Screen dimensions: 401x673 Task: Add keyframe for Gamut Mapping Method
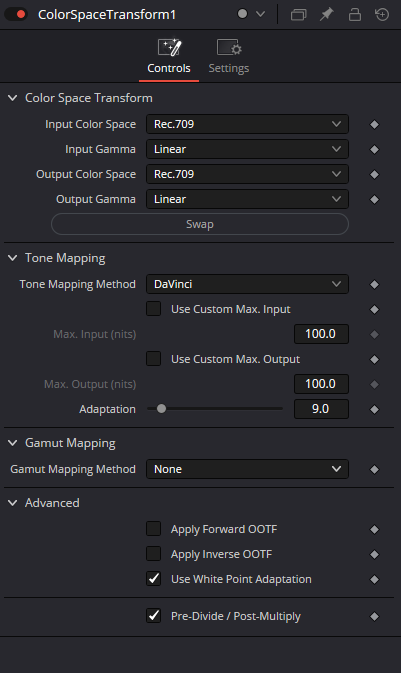click(374, 470)
